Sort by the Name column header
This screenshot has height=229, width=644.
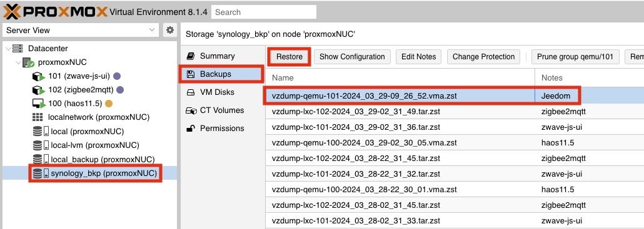[400, 78]
